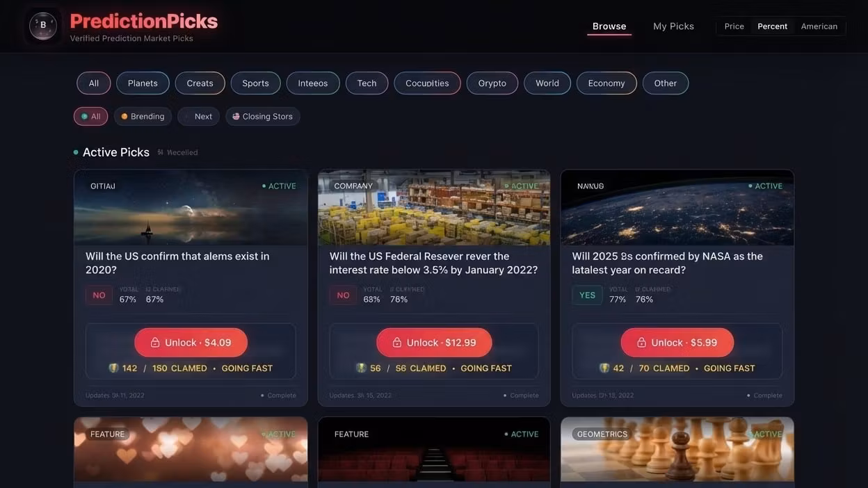Click the PredictionPicks crystal ball logo icon
868x488 pixels.
(43, 26)
